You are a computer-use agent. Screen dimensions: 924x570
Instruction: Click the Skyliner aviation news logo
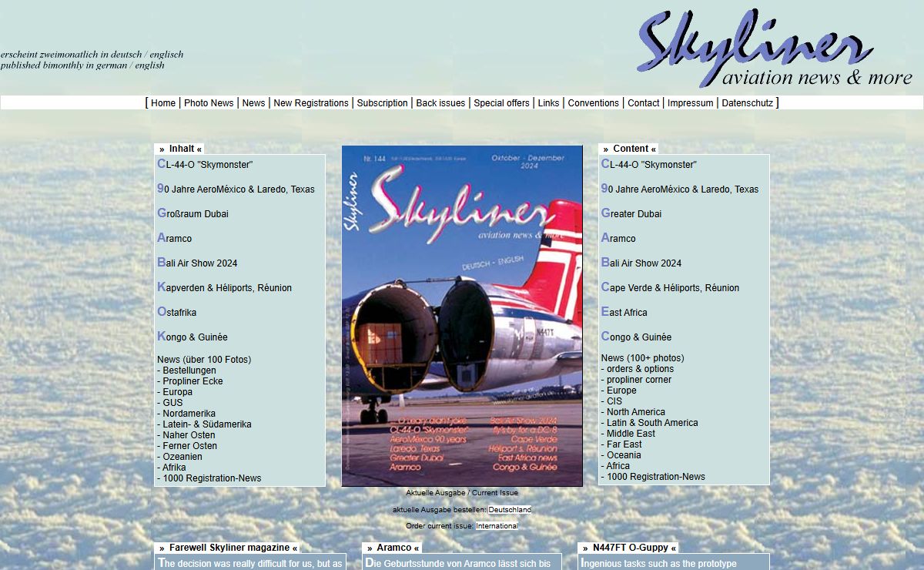coord(774,49)
